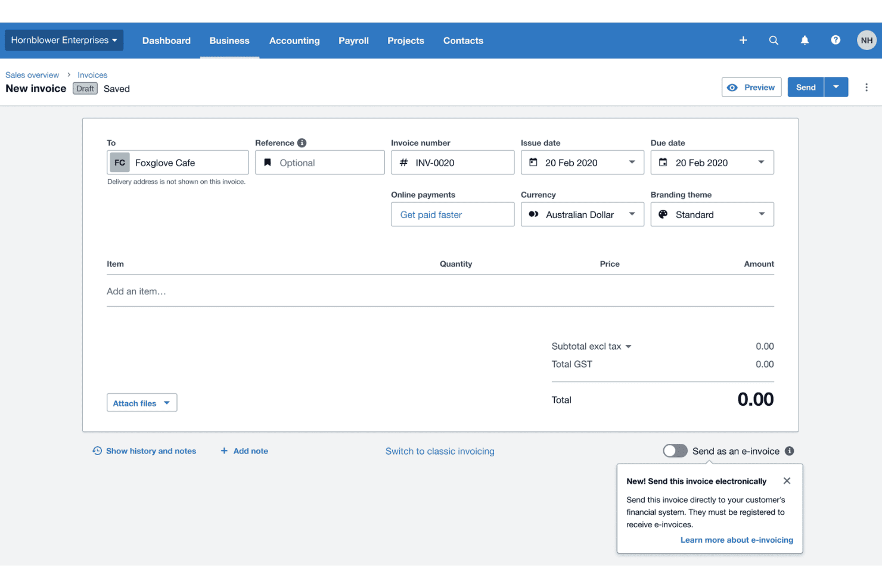Viewport: 882px width, 588px height.
Task: Follow the Sales overview breadcrumb link
Action: click(32, 75)
